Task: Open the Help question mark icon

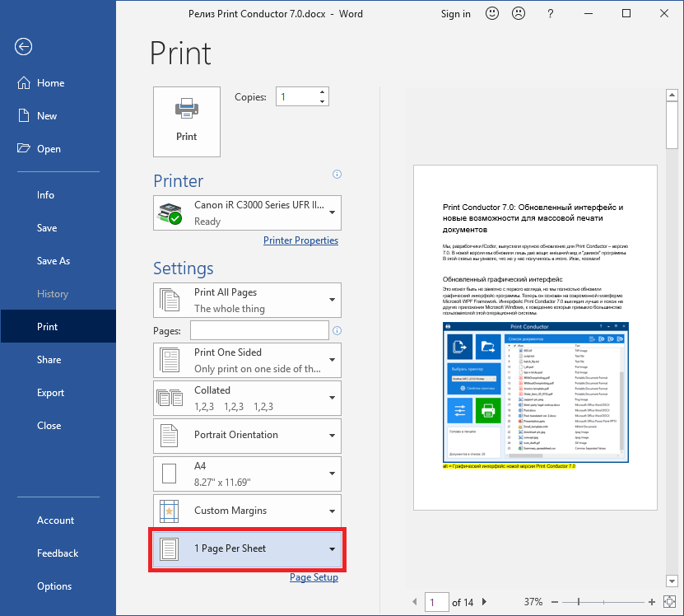Action: coord(548,13)
